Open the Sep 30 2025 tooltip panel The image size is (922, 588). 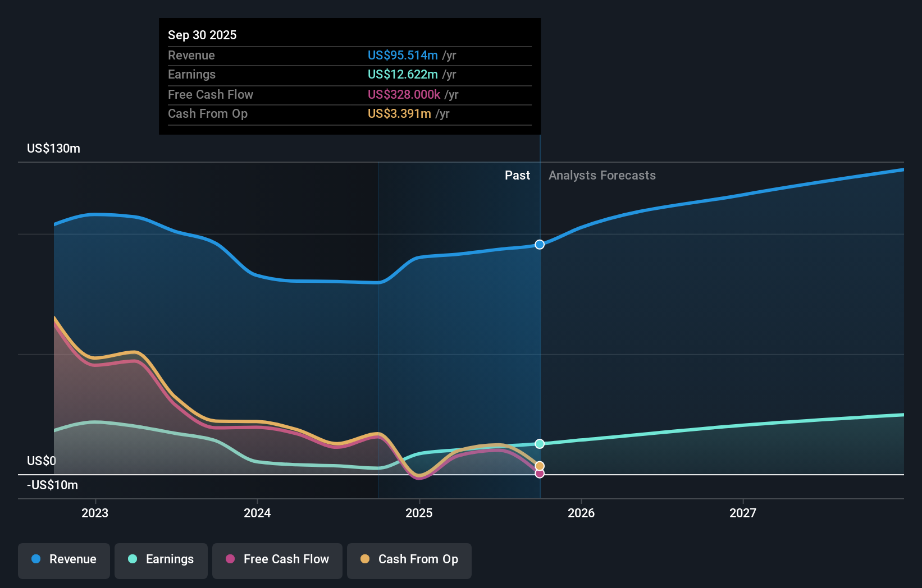click(x=349, y=76)
